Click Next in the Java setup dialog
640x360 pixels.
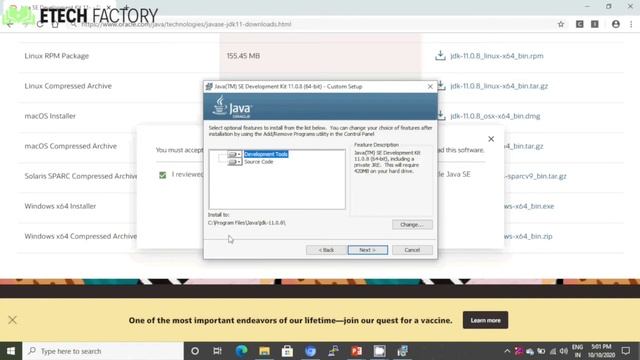(367, 250)
